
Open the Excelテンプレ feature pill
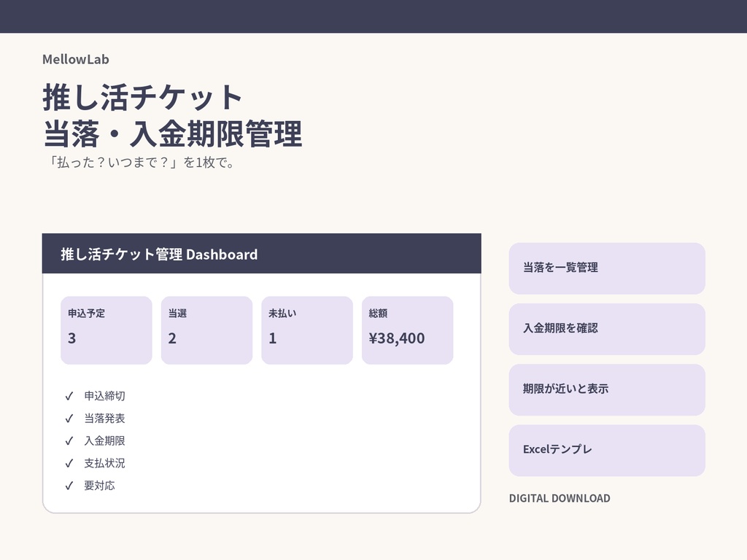point(607,451)
